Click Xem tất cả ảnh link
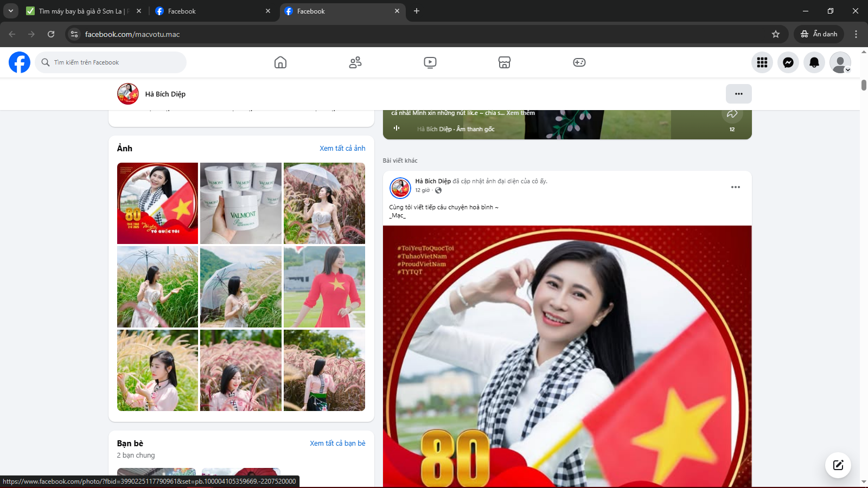868x488 pixels. (342, 148)
